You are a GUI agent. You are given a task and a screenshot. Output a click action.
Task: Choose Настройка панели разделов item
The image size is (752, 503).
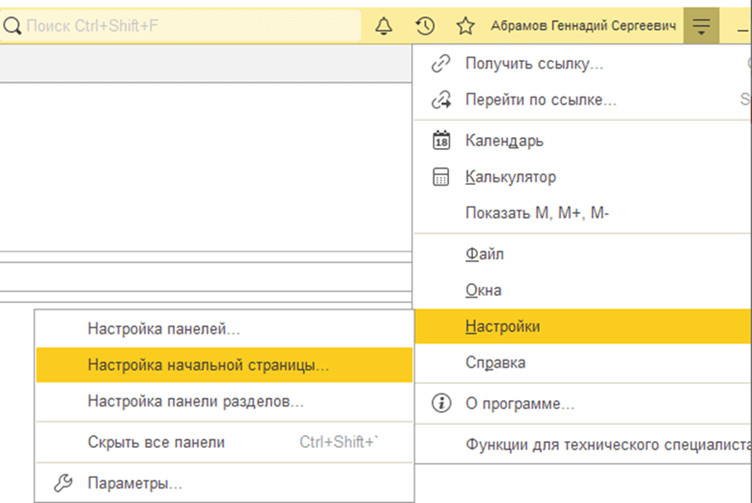click(x=195, y=402)
